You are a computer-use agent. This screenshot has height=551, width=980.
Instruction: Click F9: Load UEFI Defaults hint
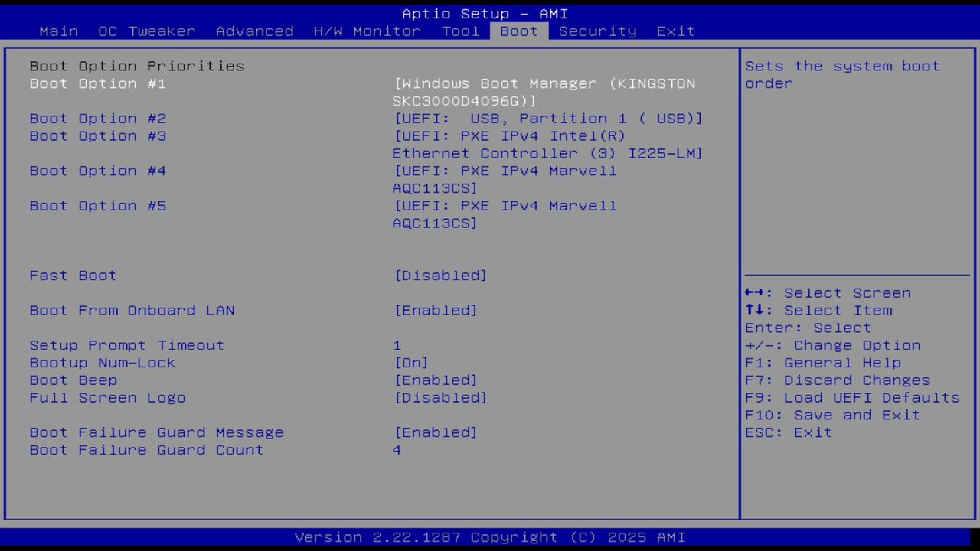tap(852, 398)
